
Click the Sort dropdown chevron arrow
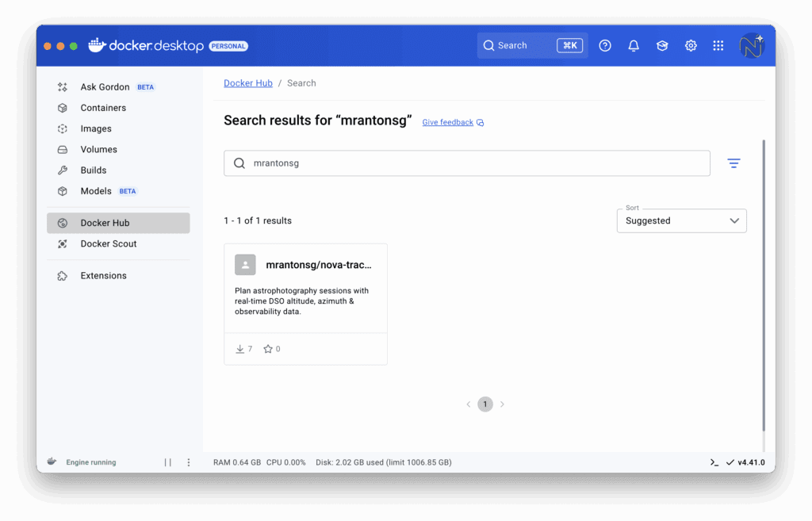tap(734, 220)
